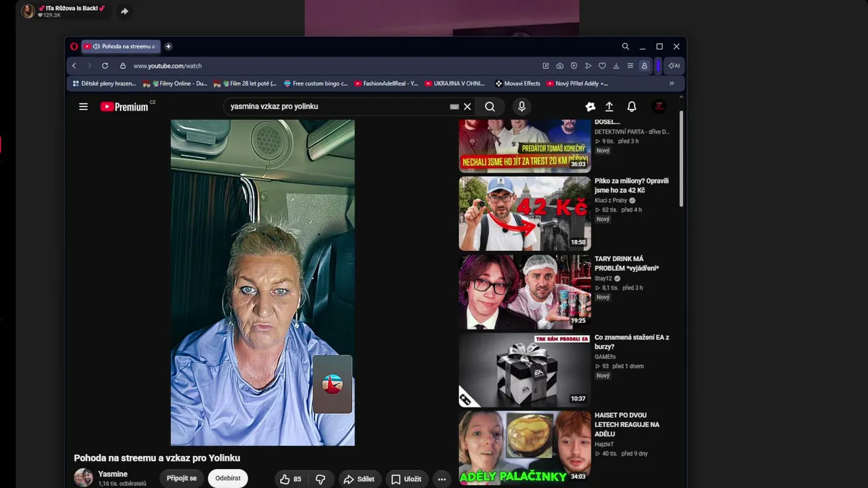The image size is (868, 488).
Task: Open the player play icon in address bar
Action: coord(588,66)
